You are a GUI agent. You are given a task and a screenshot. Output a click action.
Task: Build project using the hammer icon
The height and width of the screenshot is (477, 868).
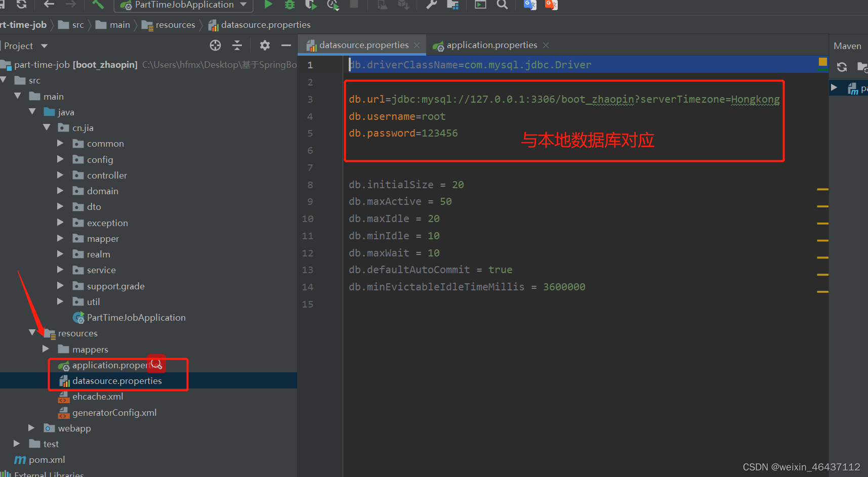(98, 4)
